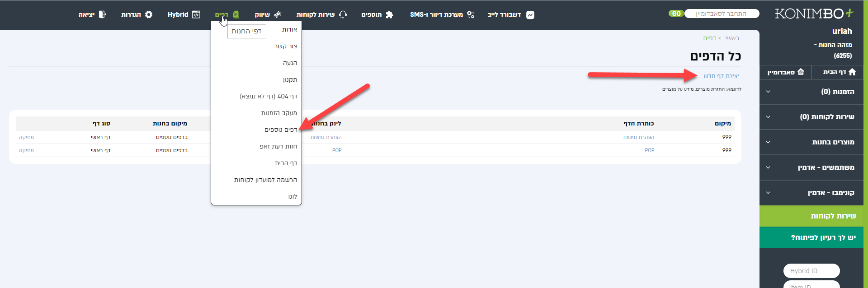The height and width of the screenshot is (288, 868).
Task: Click the sandbox icon beside סאנדבוקיין
Action: click(801, 72)
